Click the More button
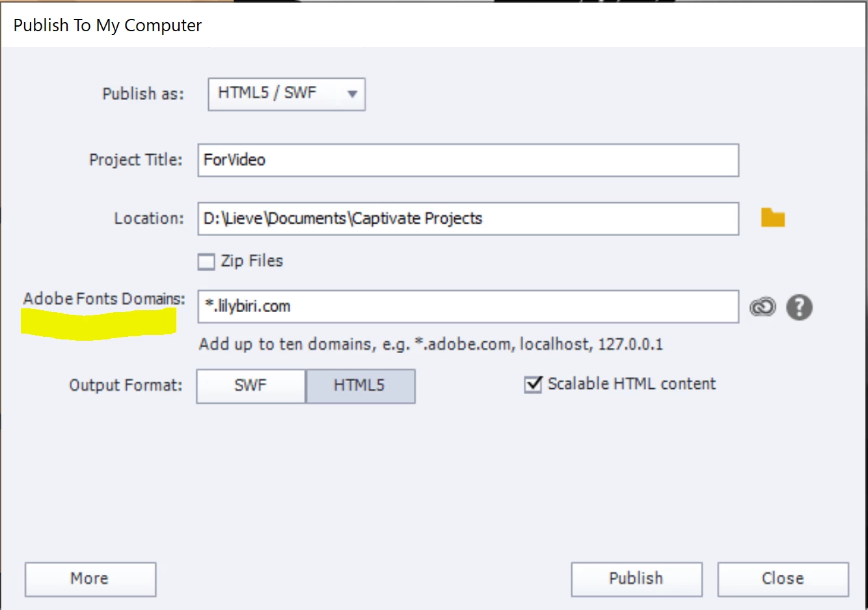This screenshot has width=868, height=610. pos(90,579)
